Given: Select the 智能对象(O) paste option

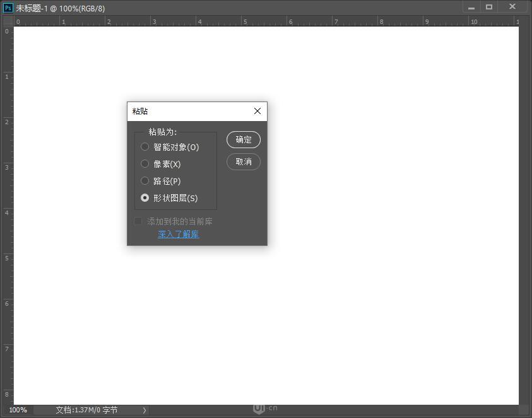Looking at the screenshot, I should [x=145, y=146].
